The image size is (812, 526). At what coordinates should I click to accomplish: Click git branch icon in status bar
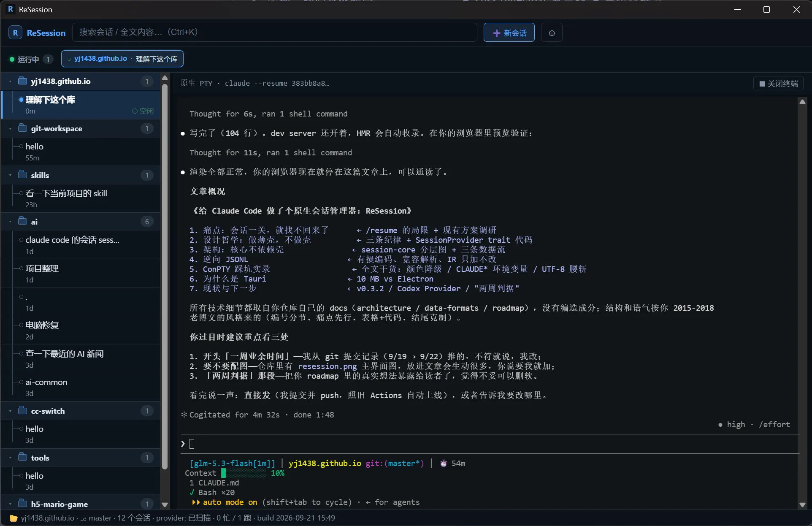(x=84, y=518)
